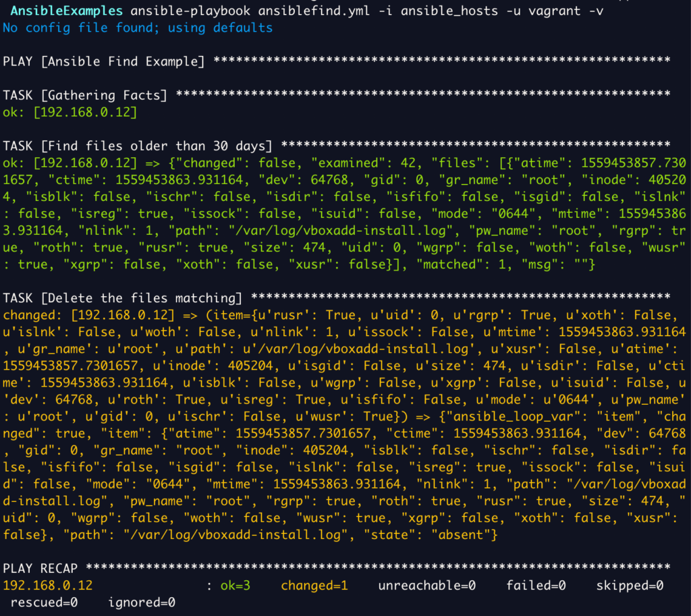
Task: Select the ansiblefind.yml filename in the command
Action: click(314, 11)
